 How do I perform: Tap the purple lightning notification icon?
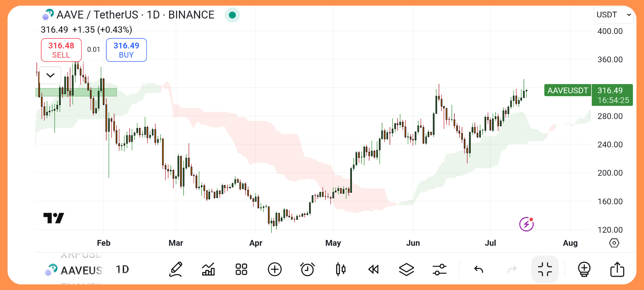tap(527, 224)
